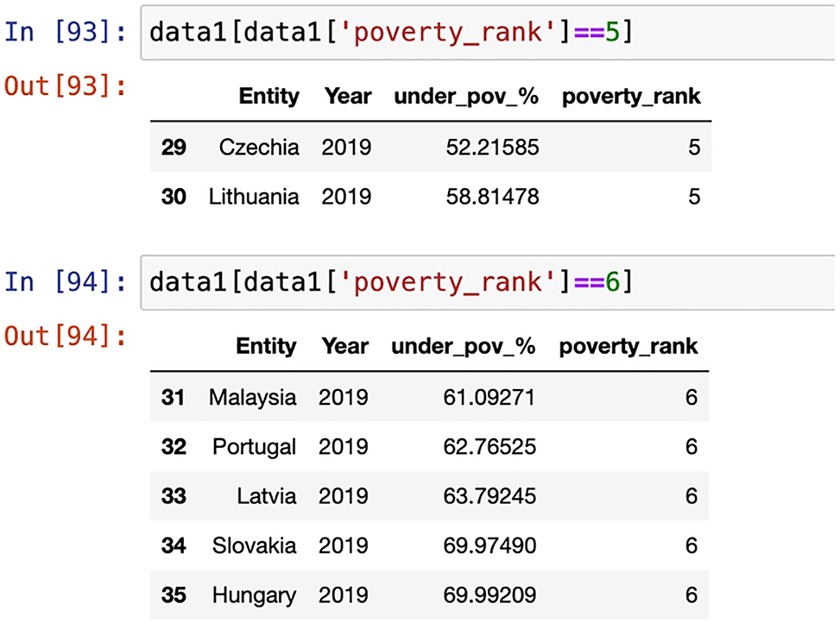Screen dimensions: 840x623
Task: Click poverty_rank header in Out[93] table
Action: 631,97
